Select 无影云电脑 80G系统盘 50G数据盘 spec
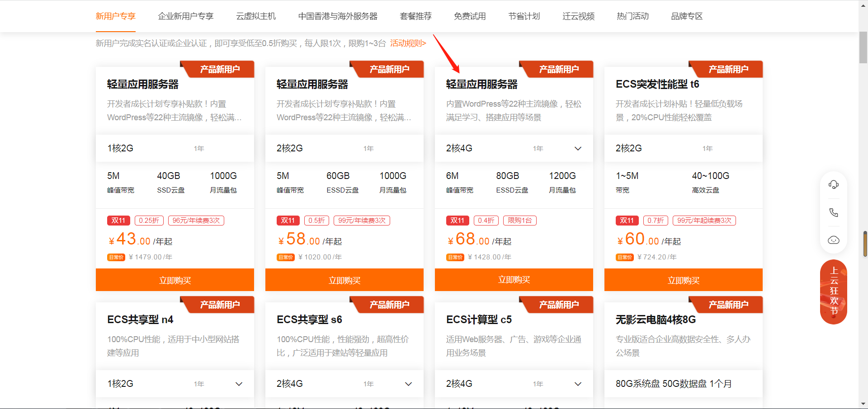 [684, 384]
